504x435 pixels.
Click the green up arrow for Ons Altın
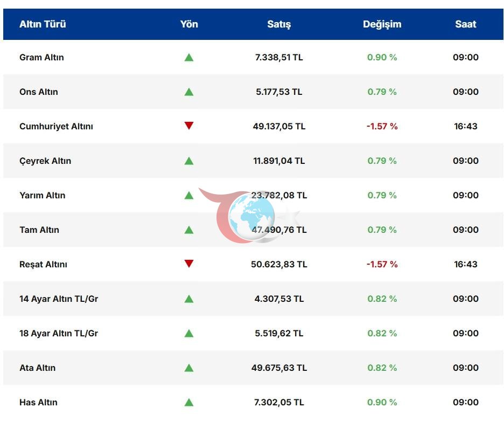tap(189, 92)
